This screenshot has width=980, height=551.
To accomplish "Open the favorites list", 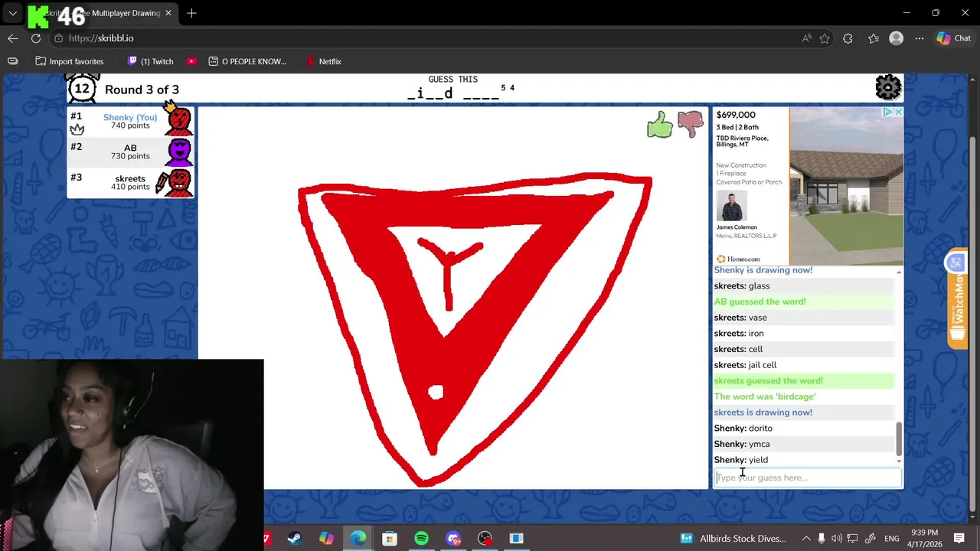I will click(874, 38).
